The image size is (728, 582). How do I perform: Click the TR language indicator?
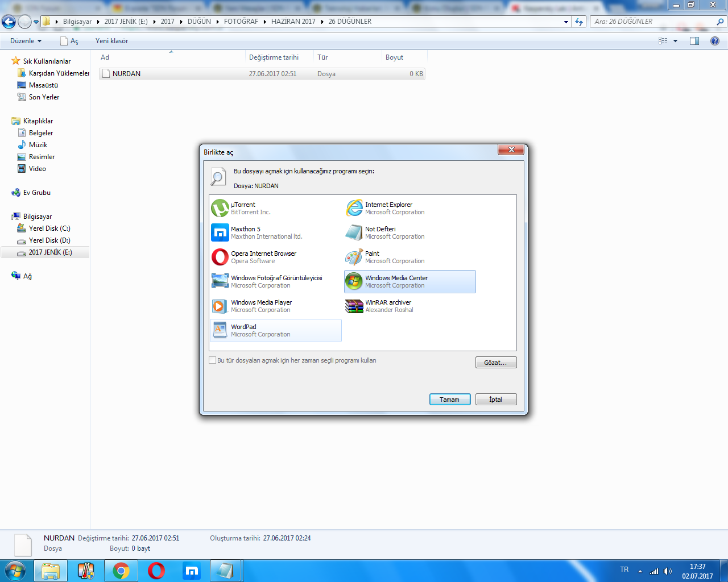pyautogui.click(x=624, y=570)
